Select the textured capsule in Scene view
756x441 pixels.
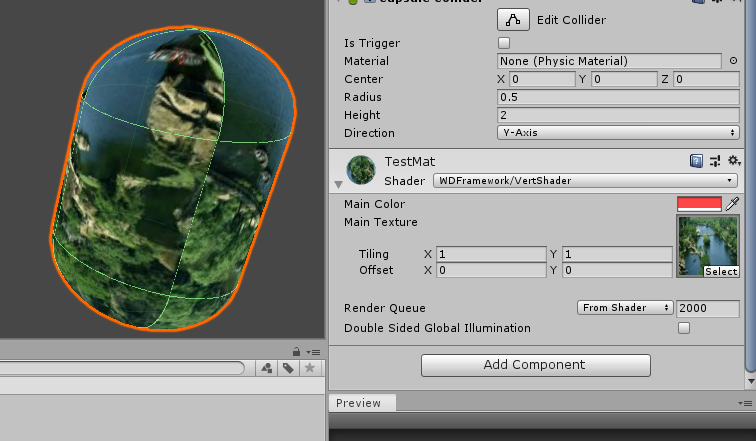click(174, 178)
